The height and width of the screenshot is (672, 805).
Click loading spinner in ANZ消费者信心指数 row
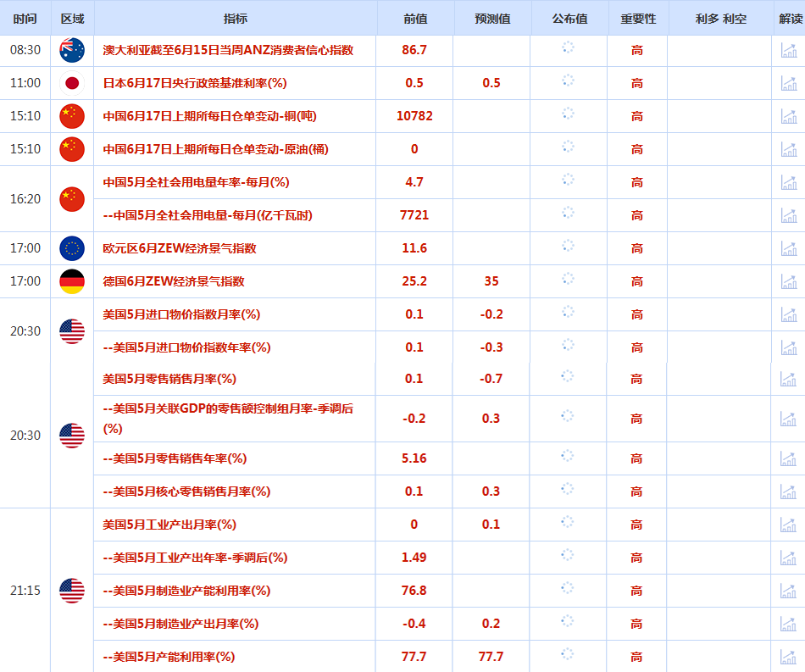tap(568, 47)
